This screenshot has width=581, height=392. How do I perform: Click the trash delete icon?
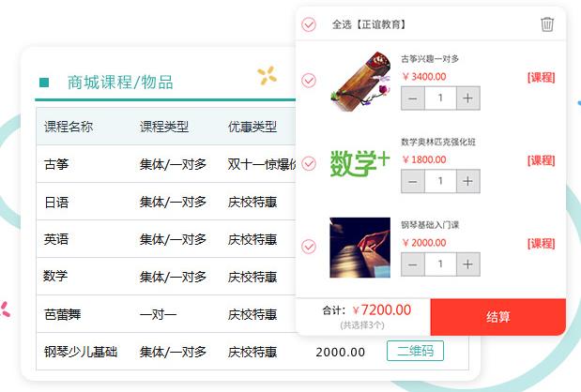[x=547, y=24]
